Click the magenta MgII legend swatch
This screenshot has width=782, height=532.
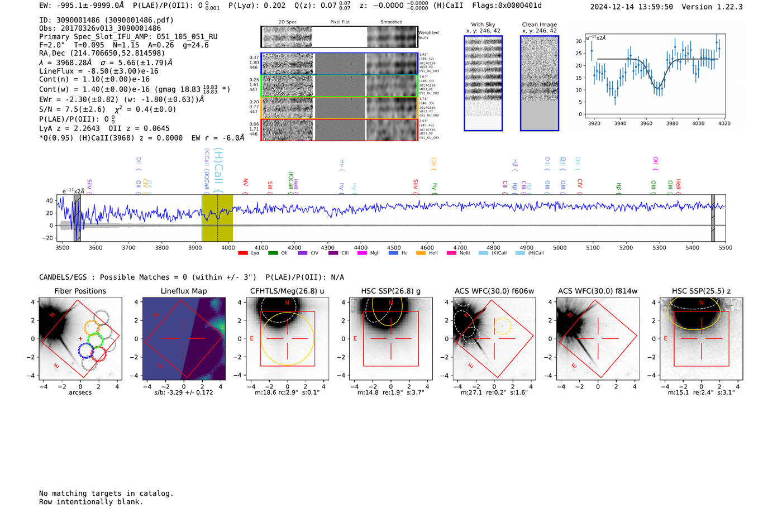(362, 253)
